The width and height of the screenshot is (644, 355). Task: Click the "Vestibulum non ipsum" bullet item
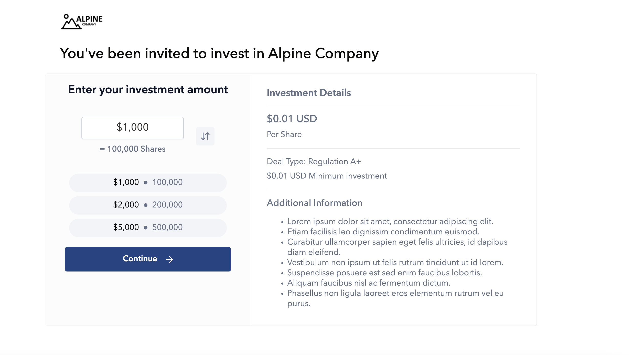click(x=395, y=262)
